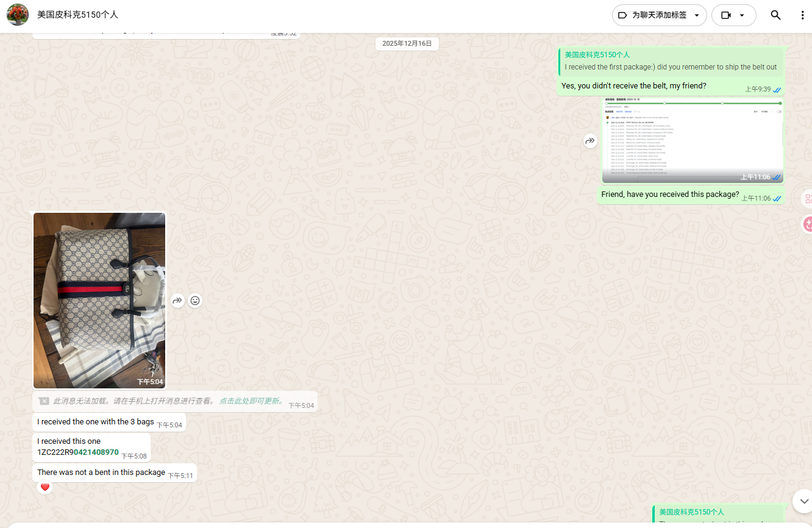Start a video call via camera icon

(x=725, y=15)
